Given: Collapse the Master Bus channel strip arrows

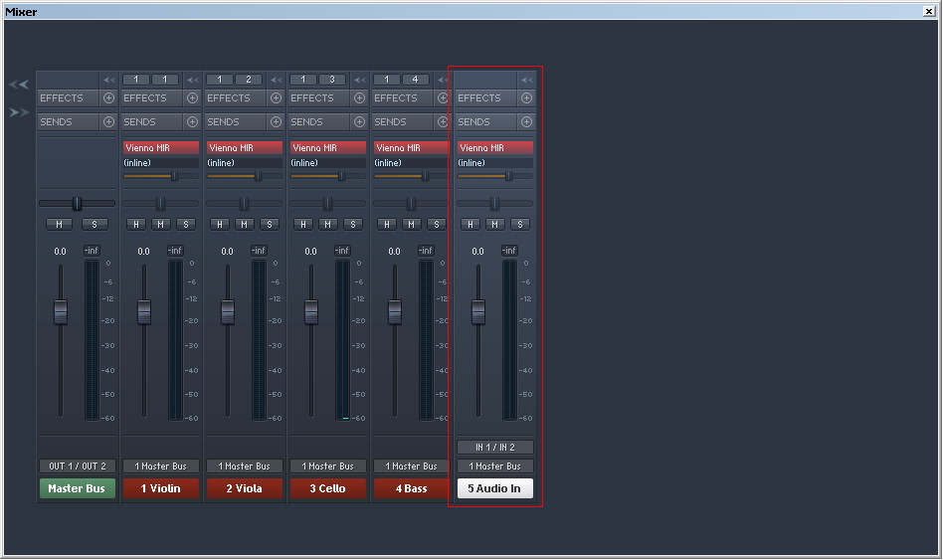Looking at the screenshot, I should click(x=108, y=80).
